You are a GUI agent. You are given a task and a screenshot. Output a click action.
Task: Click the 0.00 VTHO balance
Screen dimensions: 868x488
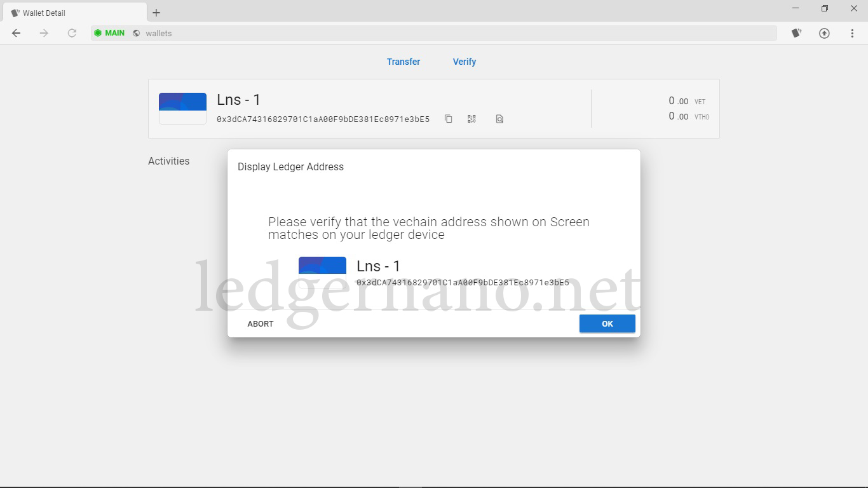pyautogui.click(x=689, y=116)
